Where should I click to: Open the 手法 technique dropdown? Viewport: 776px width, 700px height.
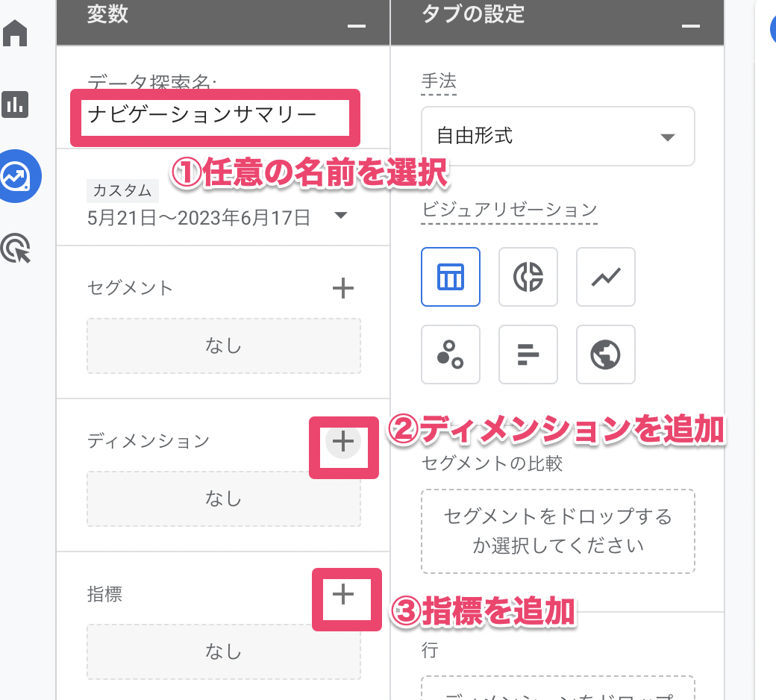557,136
